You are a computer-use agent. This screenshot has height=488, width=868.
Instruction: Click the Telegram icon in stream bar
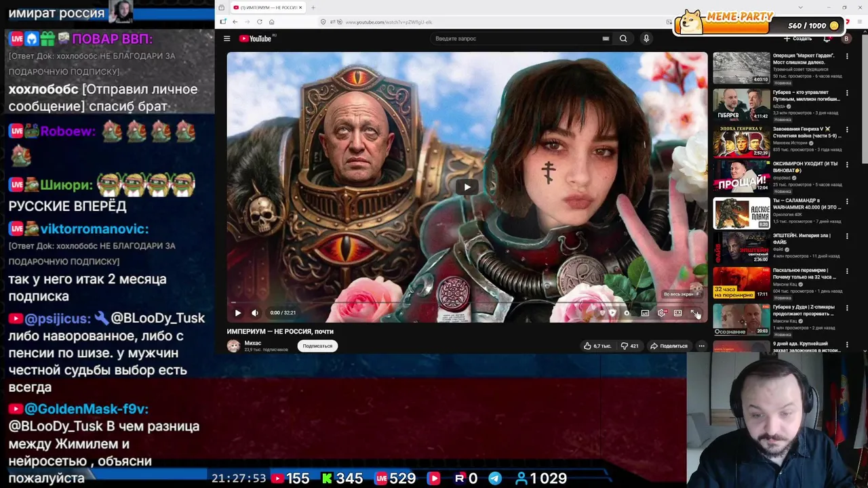click(495, 479)
